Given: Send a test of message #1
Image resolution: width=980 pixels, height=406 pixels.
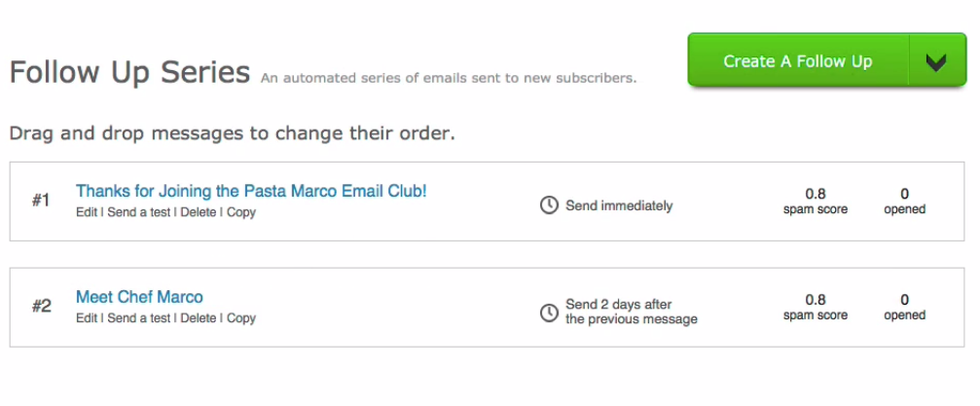Looking at the screenshot, I should [139, 212].
